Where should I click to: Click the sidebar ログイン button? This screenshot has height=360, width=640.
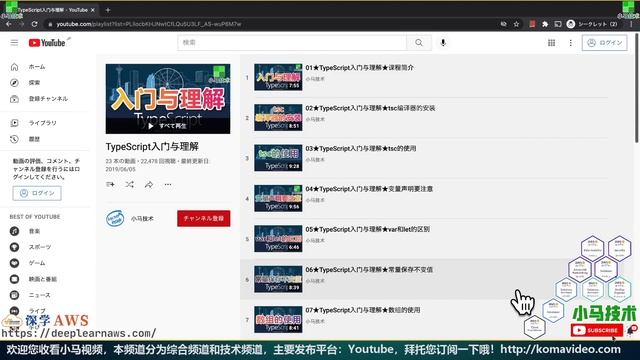tap(37, 193)
